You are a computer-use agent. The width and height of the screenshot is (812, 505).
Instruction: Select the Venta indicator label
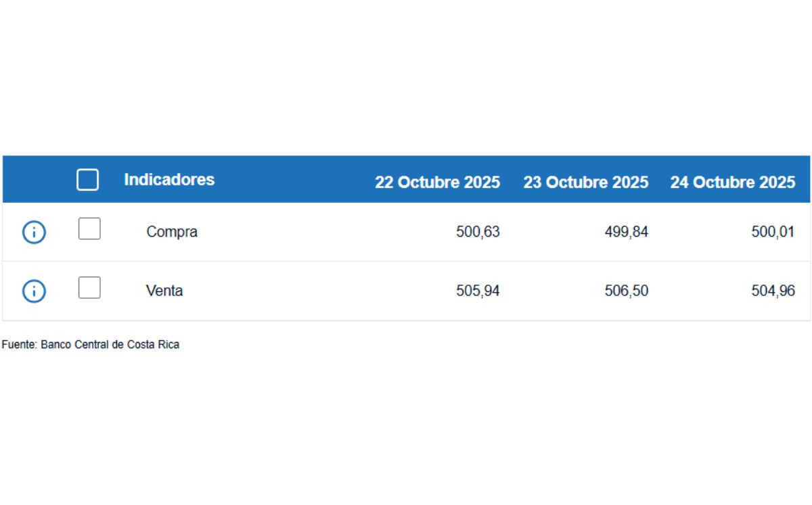click(x=164, y=291)
